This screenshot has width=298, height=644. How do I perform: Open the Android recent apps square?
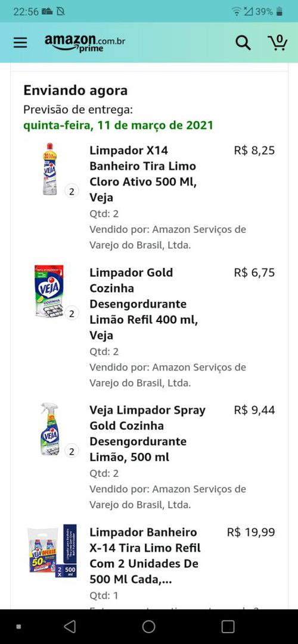[228, 626]
